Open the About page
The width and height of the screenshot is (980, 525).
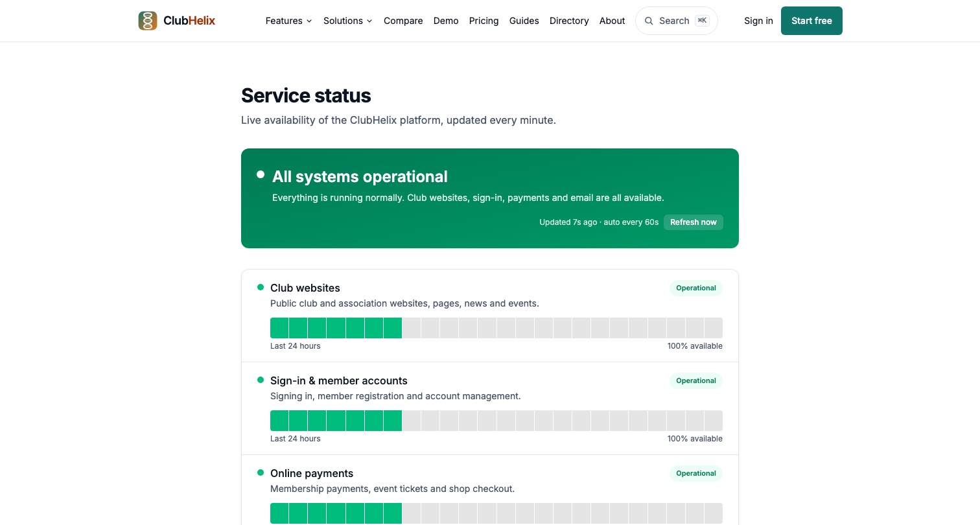[x=612, y=21]
